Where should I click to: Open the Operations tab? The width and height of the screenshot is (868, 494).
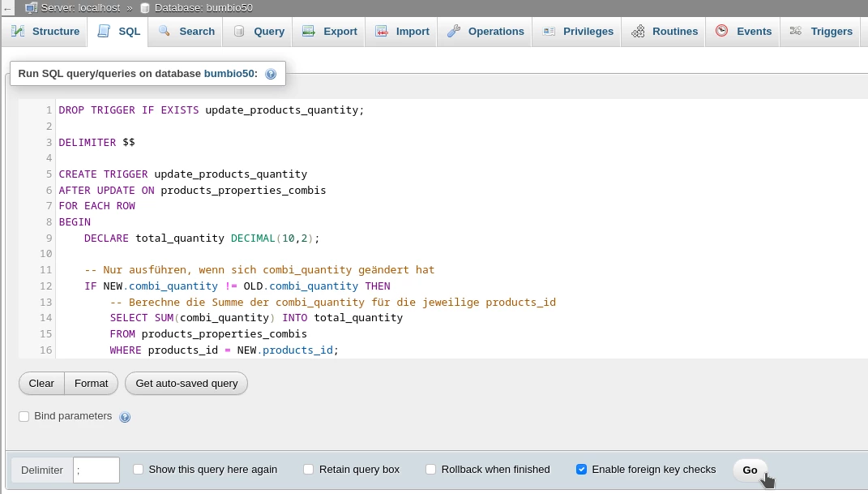(x=485, y=32)
